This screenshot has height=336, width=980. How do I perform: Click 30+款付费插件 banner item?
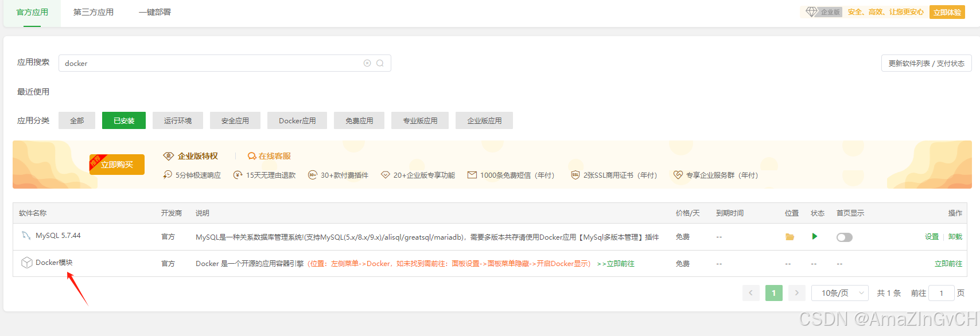(x=339, y=175)
